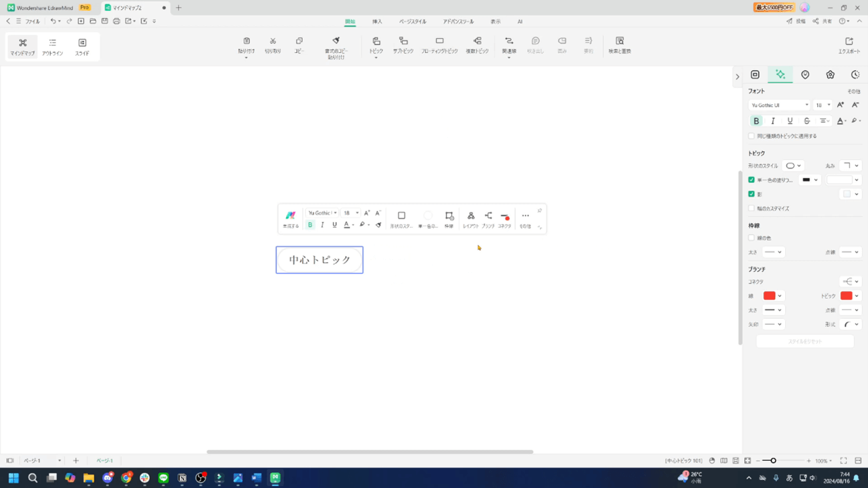Click the black fill color swatch
Viewport: 868px width, 488px height.
click(x=806, y=180)
